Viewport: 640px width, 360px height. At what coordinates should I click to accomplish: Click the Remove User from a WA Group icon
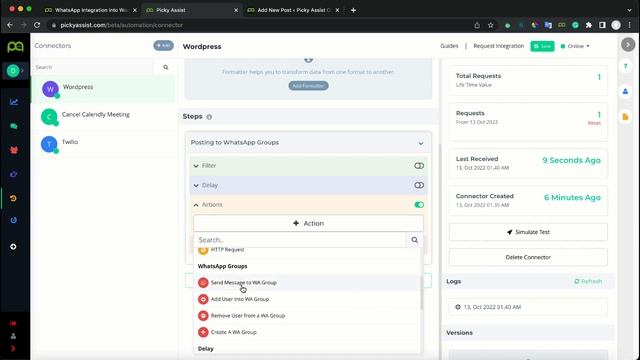coord(203,316)
